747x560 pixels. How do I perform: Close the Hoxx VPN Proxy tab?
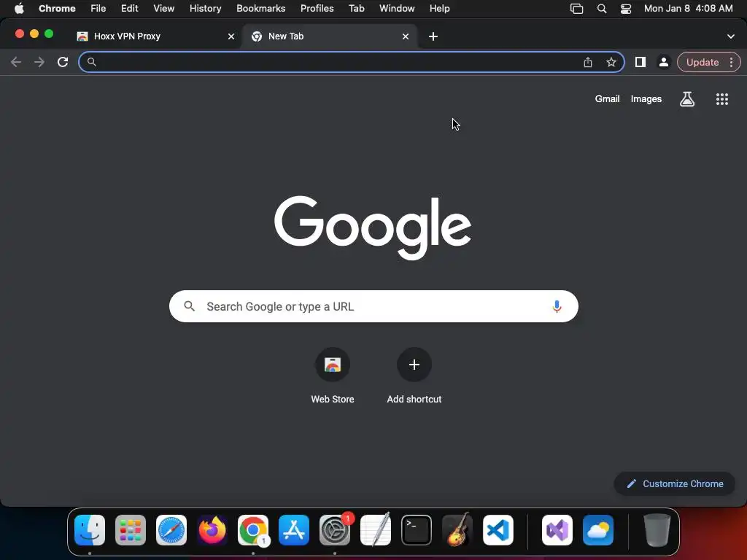(x=231, y=36)
